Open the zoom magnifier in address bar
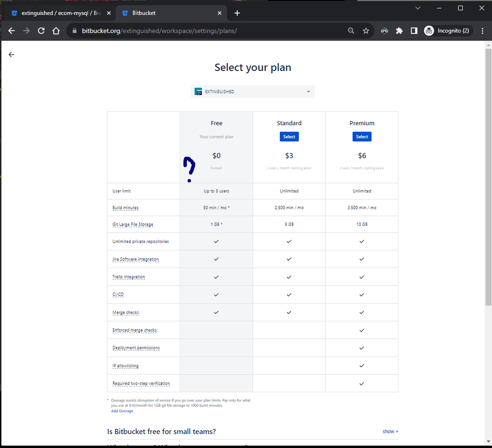The height and width of the screenshot is (448, 492). click(x=351, y=31)
